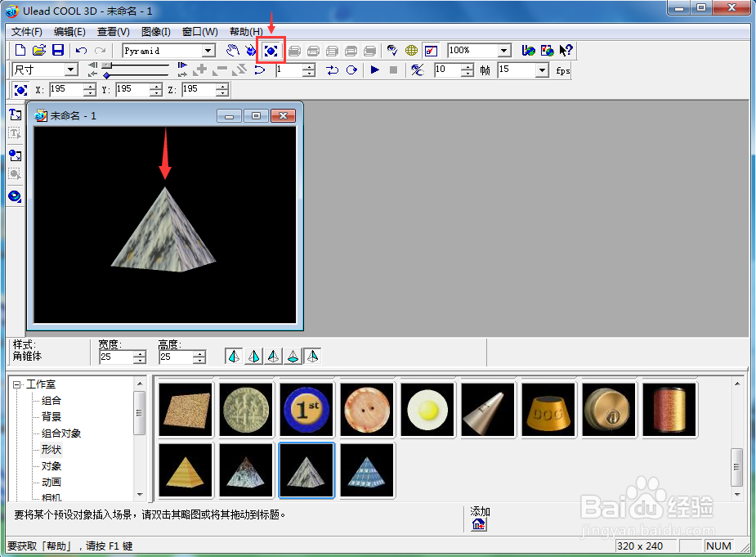Select 对象 in the library tree
This screenshot has height=557, width=756.
pyautogui.click(x=51, y=466)
